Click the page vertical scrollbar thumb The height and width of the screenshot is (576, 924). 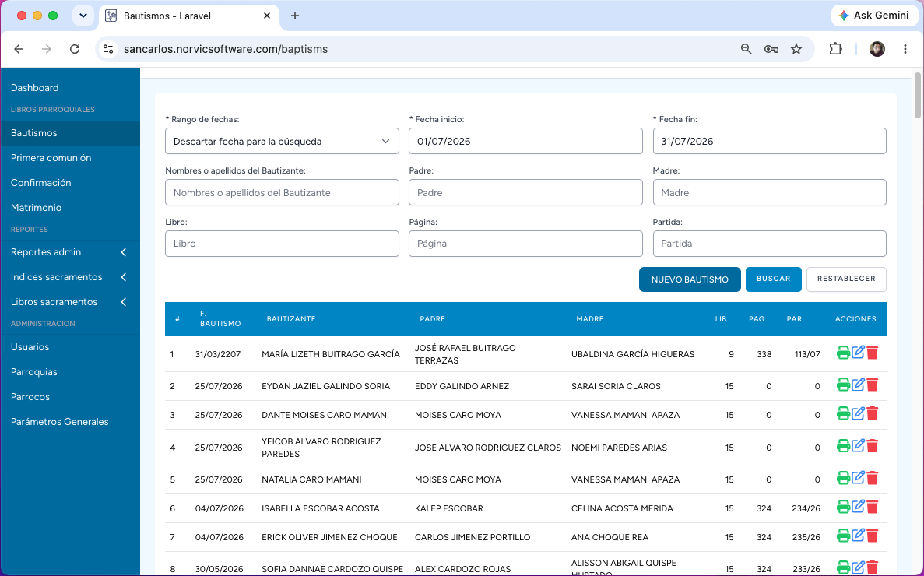(918, 96)
